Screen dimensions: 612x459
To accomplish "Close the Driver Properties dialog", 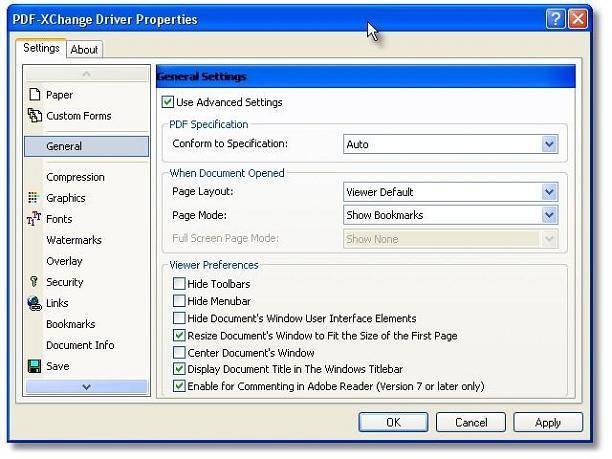I will tap(578, 19).
